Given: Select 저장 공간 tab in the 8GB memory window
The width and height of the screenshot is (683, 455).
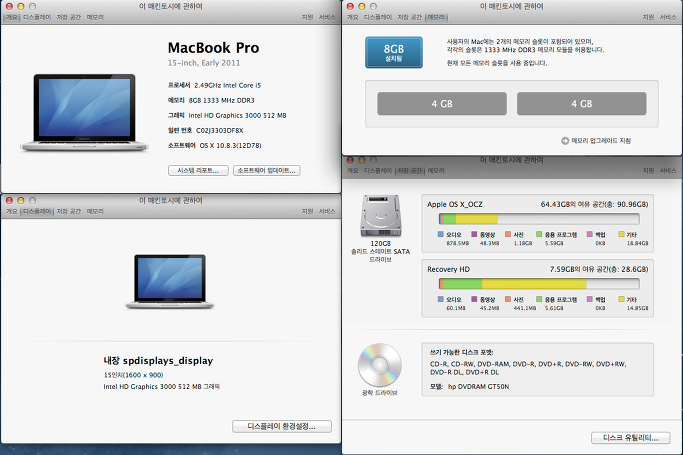Looking at the screenshot, I should pos(410,17).
